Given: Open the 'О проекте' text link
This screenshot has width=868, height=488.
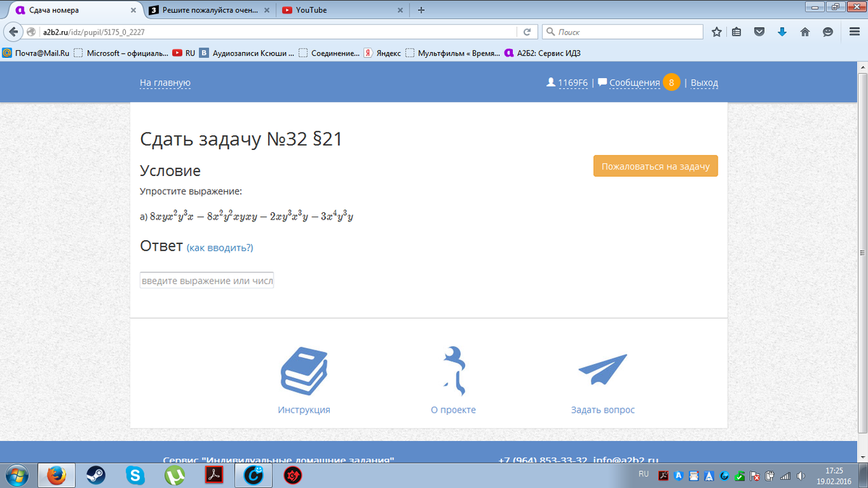Looking at the screenshot, I should tap(454, 410).
